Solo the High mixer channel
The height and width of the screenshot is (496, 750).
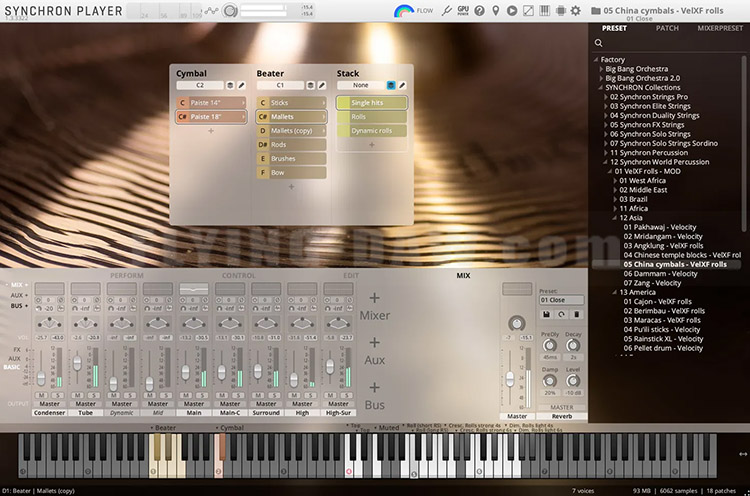click(x=310, y=395)
